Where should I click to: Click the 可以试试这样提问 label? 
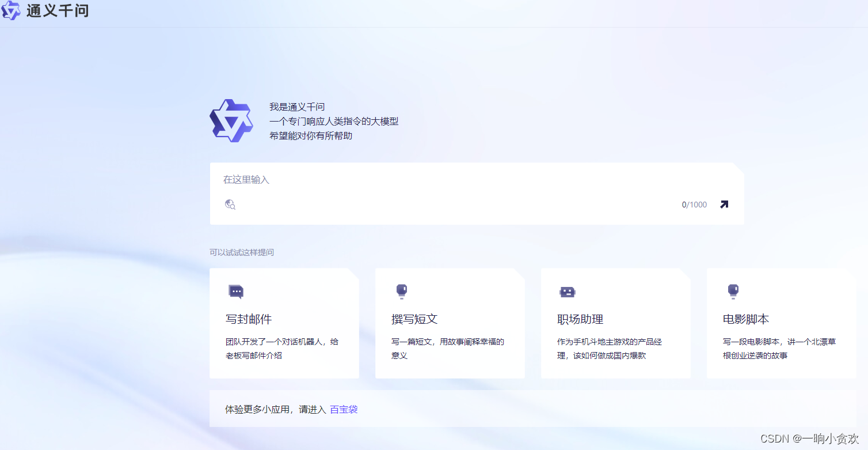(242, 252)
